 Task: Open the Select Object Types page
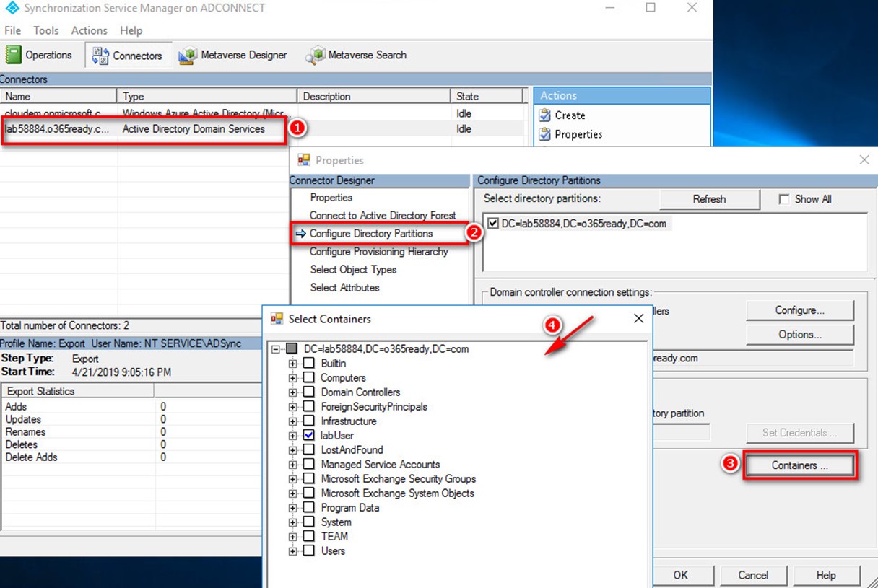(x=353, y=270)
